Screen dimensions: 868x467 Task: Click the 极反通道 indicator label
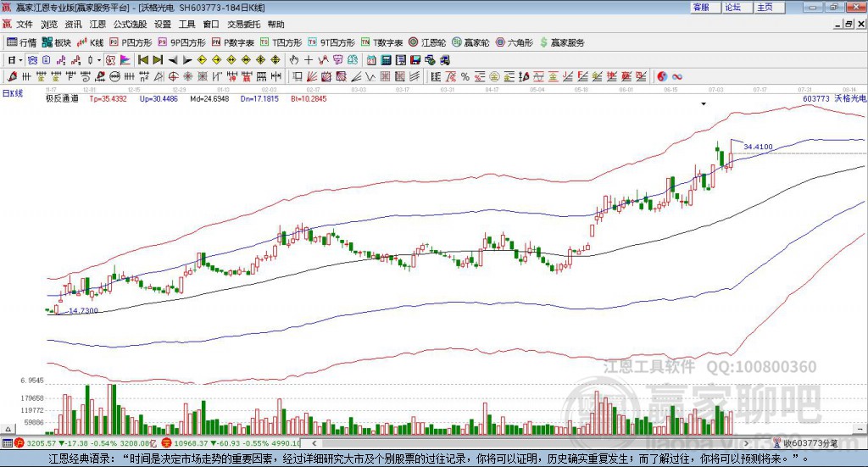pyautogui.click(x=62, y=98)
